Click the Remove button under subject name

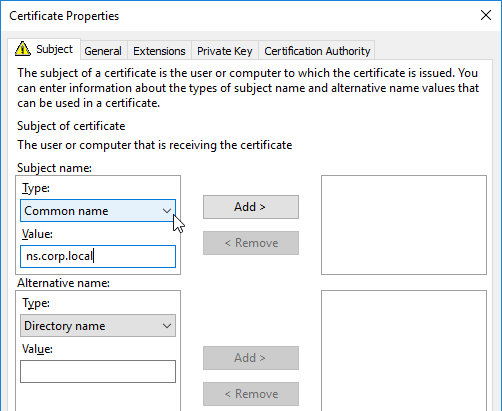251,243
